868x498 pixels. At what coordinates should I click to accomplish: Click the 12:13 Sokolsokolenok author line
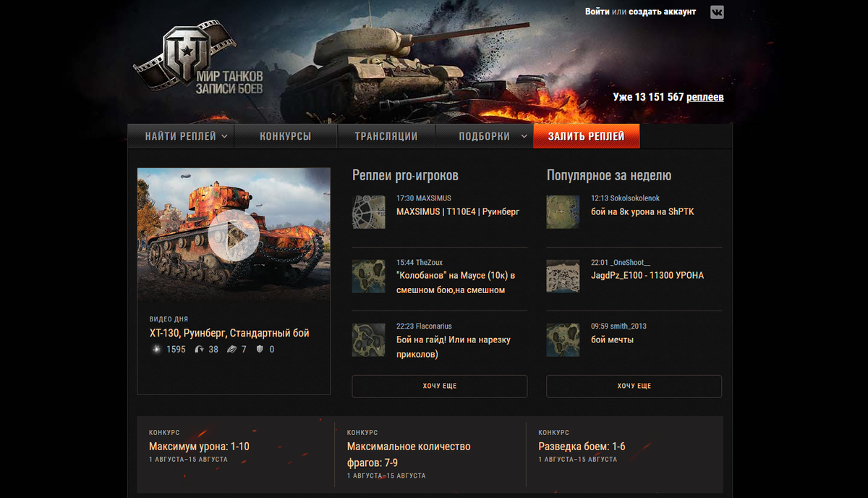pyautogui.click(x=625, y=198)
